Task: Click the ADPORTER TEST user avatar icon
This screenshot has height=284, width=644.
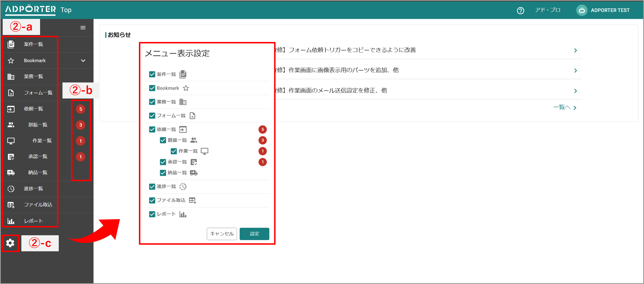Action: pos(582,10)
